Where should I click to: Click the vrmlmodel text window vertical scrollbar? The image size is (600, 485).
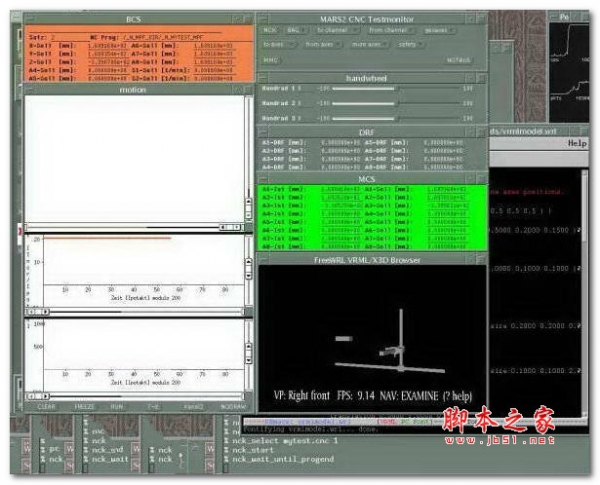click(x=584, y=293)
